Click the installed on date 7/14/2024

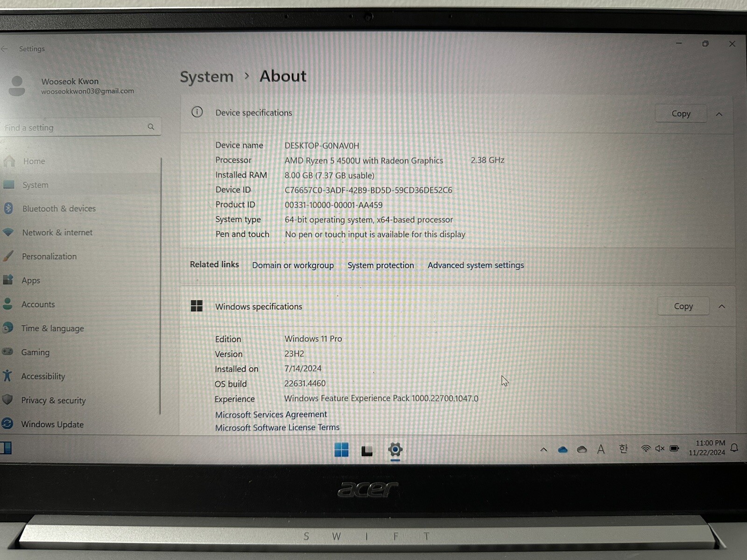click(303, 369)
